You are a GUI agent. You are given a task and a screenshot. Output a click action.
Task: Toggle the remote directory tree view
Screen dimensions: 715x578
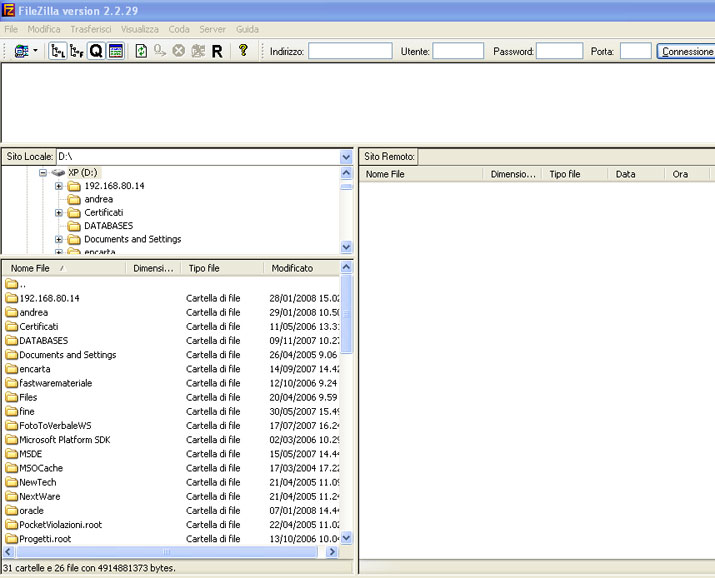click(x=77, y=51)
